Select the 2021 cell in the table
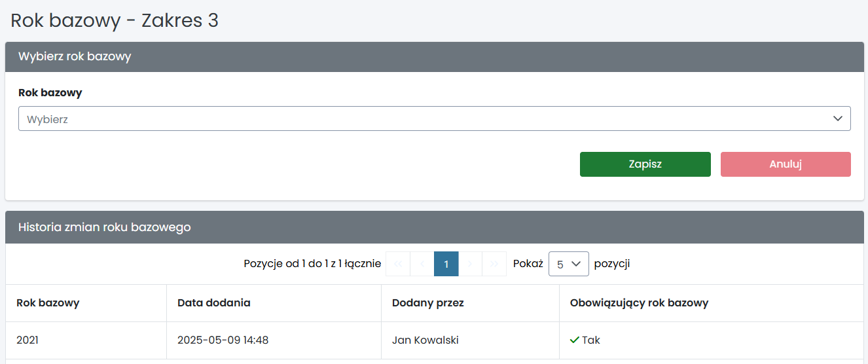 tap(28, 340)
